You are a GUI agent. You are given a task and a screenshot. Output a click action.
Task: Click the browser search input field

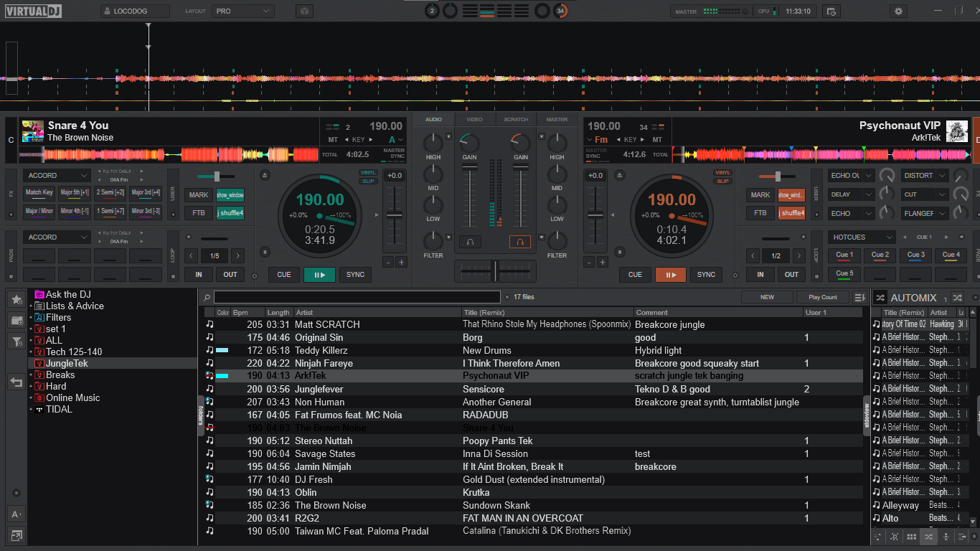[357, 297]
